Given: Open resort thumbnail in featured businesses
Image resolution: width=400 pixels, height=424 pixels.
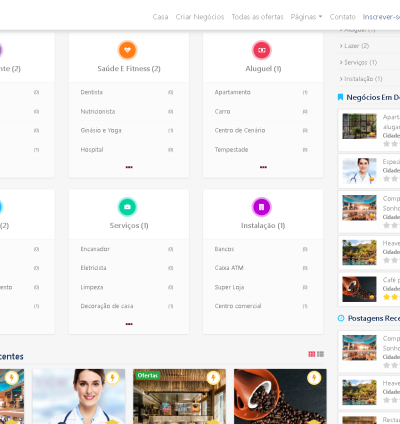Looking at the screenshot, I should coord(359,252).
